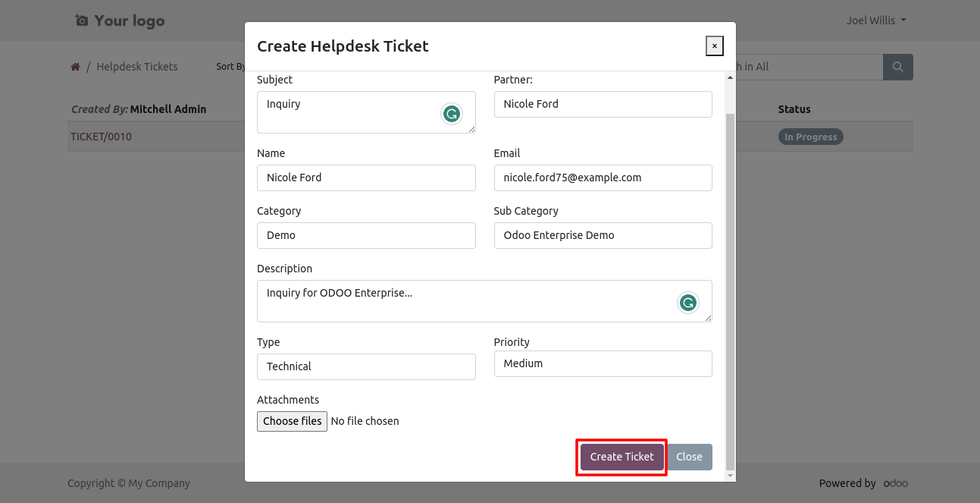This screenshot has width=980, height=503.
Task: Click the Create Ticket button
Action: (622, 457)
